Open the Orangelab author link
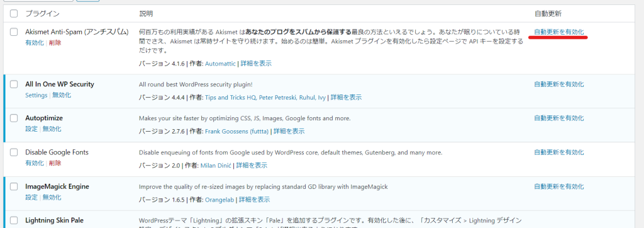Viewport: 644px width, 228px height. click(x=219, y=200)
